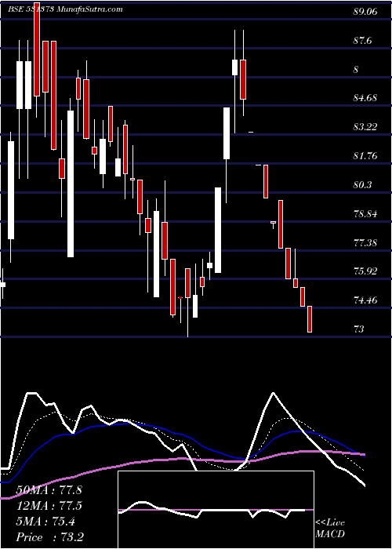Screen dimensions: 392x549
Task: Click the 50MA : 77.8 reading
Action: click(x=49, y=490)
